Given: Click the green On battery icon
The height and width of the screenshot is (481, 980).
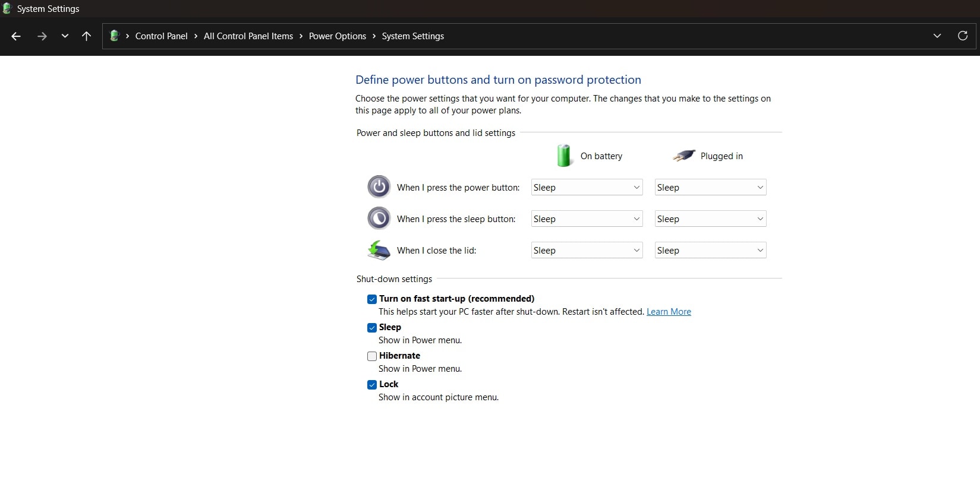Looking at the screenshot, I should click(564, 156).
